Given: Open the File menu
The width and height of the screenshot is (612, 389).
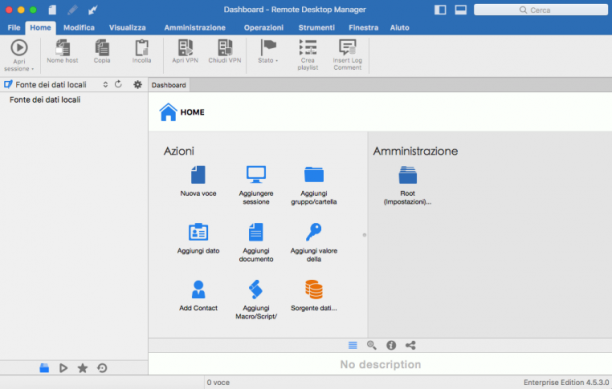Looking at the screenshot, I should click(x=14, y=28).
